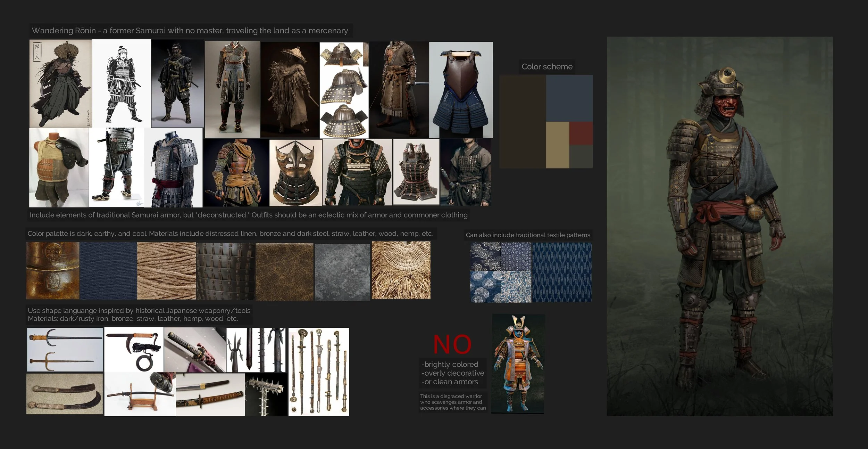Click the black and white ink samurai drawing

coord(122,83)
